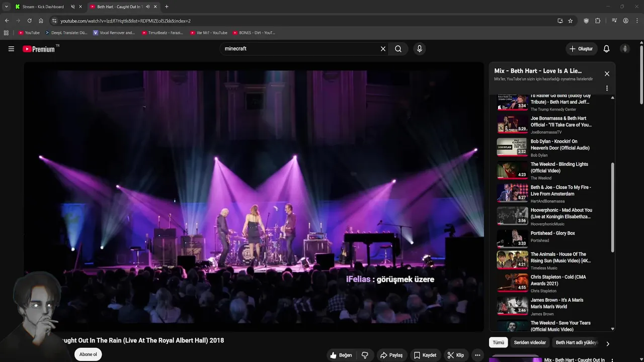Save the video with Kaydet

click(425, 355)
